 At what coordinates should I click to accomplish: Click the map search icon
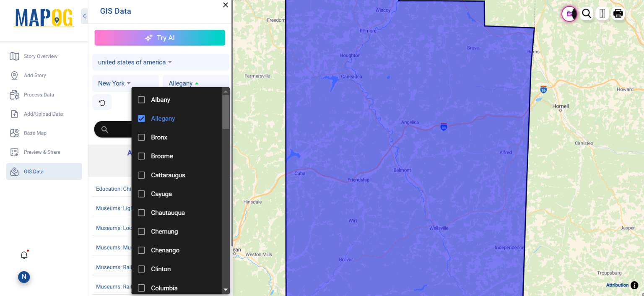coord(587,13)
